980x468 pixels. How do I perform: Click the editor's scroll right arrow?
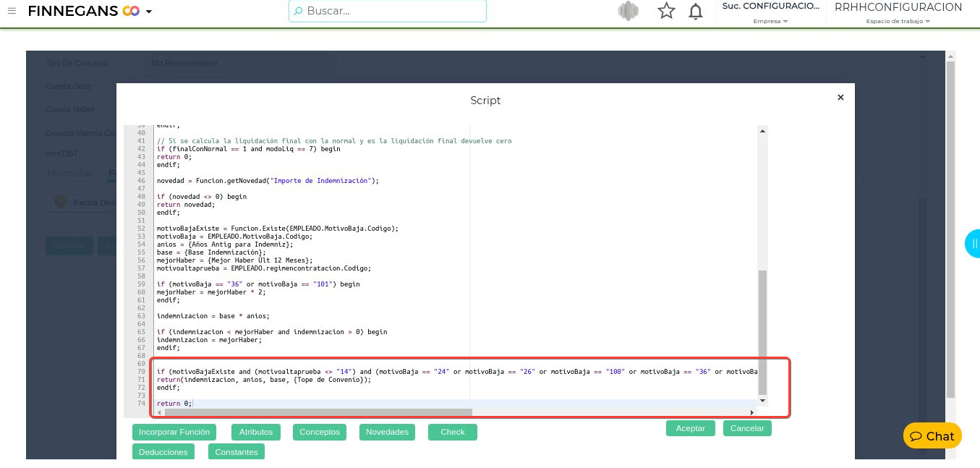tap(751, 412)
